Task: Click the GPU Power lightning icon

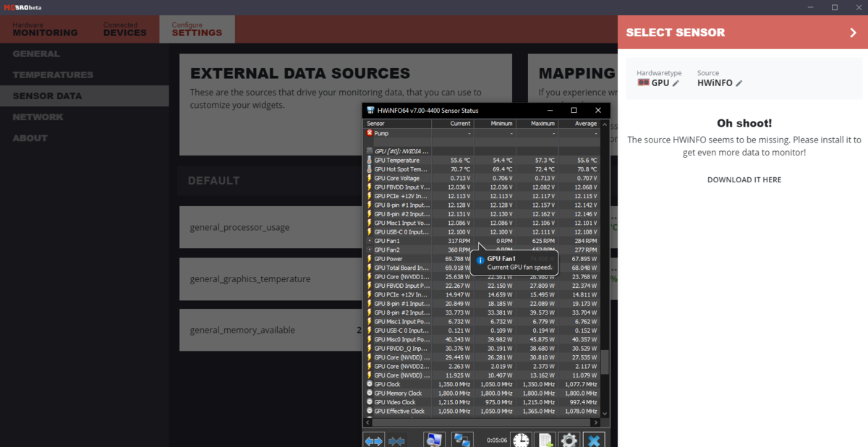Action: pyautogui.click(x=370, y=258)
